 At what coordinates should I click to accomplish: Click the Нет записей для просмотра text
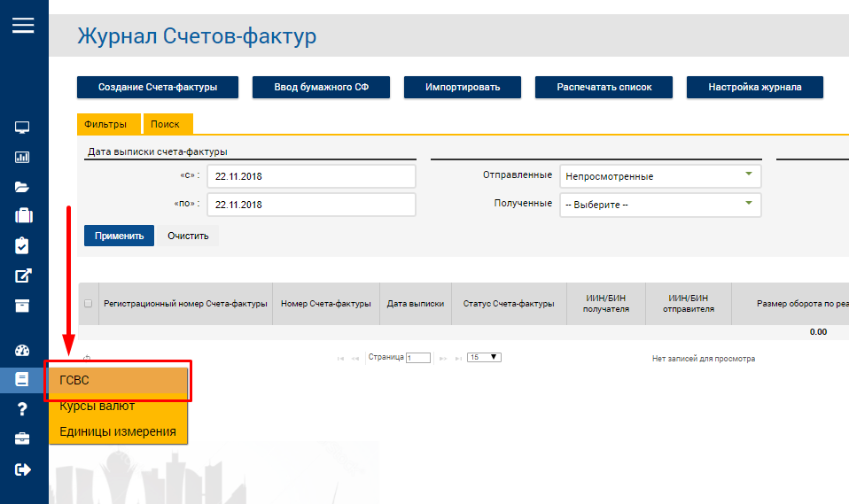704,359
